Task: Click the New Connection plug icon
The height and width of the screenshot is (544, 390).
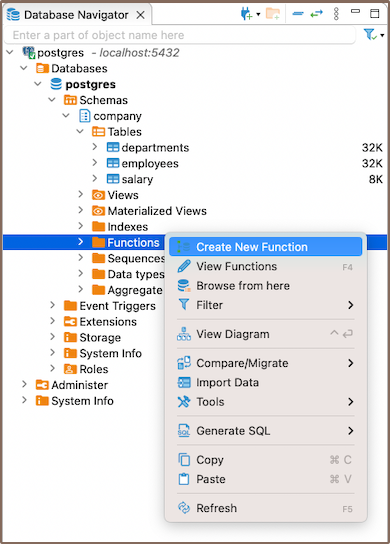Action: pyautogui.click(x=246, y=14)
